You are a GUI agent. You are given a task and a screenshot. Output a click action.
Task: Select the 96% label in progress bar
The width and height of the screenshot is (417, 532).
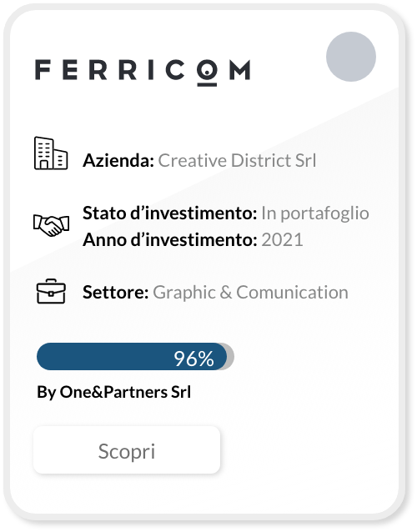point(193,359)
